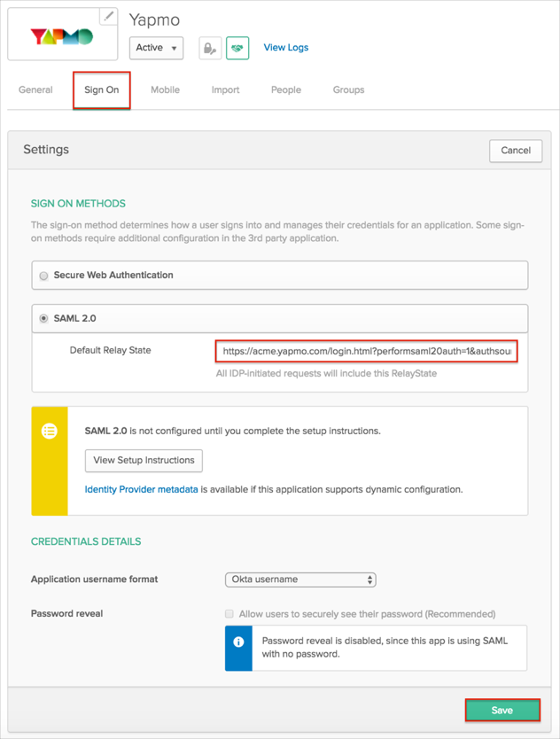Click the green Save button
This screenshot has width=560, height=739.
click(502, 710)
